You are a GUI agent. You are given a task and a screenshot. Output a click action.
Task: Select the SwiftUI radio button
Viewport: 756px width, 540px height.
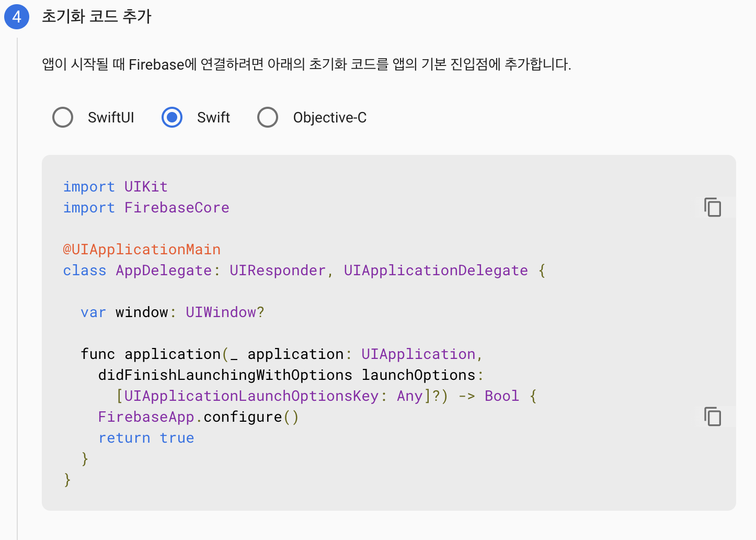click(63, 117)
